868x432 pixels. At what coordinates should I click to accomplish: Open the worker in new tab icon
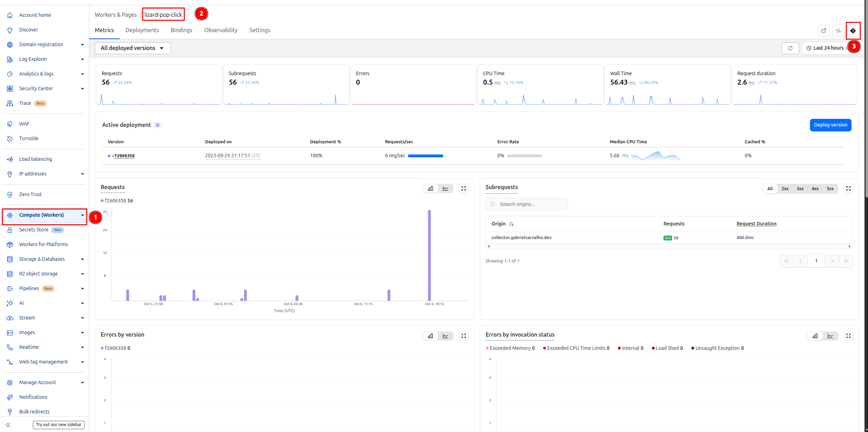pyautogui.click(x=824, y=31)
